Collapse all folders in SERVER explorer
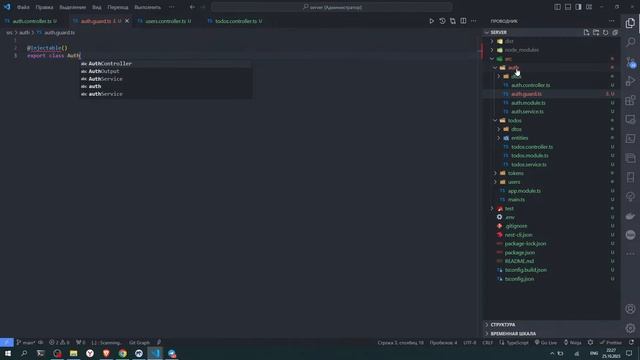Screen dimensions: 640x360 click(x=615, y=32)
